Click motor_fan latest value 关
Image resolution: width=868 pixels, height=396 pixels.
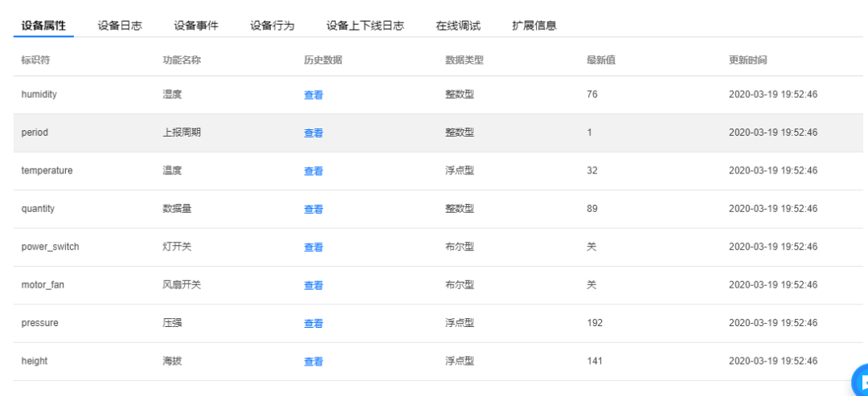592,285
